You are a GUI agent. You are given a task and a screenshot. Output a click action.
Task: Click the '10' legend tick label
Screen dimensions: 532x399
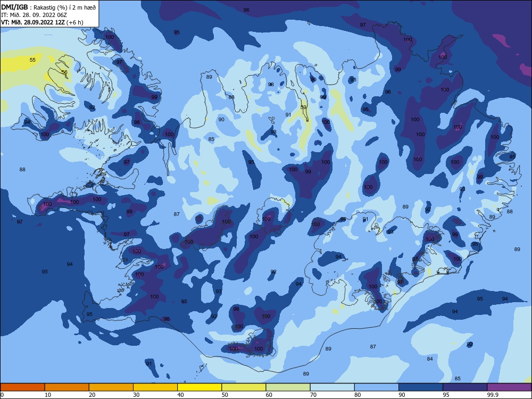(48, 395)
